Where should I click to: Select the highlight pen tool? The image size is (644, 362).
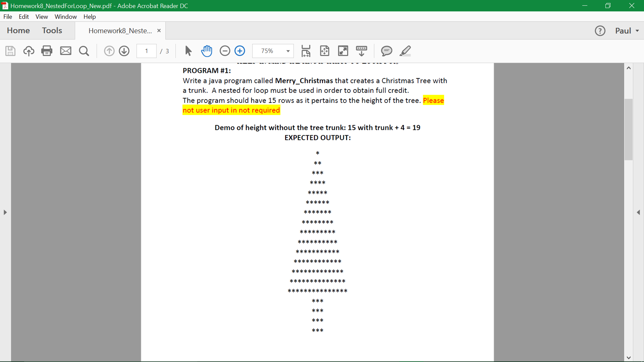pos(405,51)
